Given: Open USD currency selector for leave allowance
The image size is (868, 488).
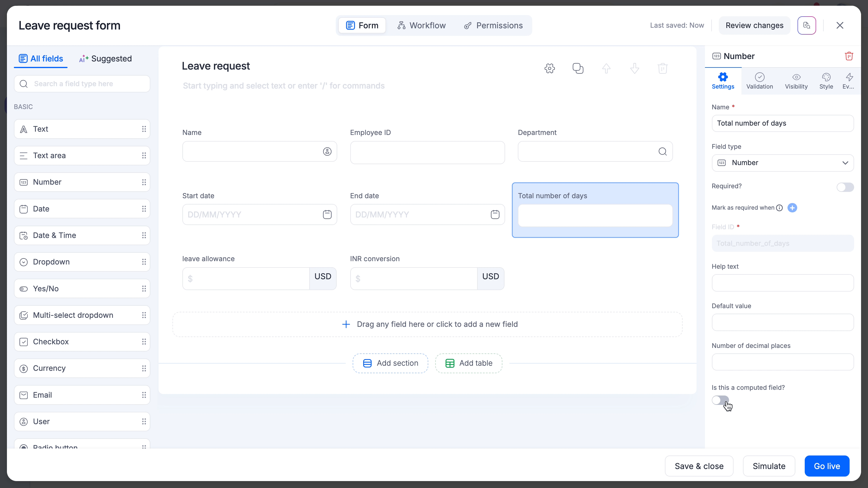Looking at the screenshot, I should (322, 277).
